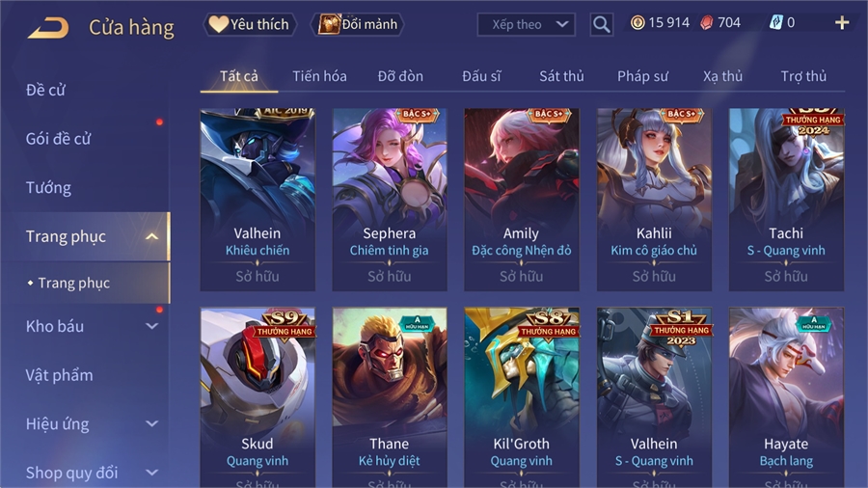The height and width of the screenshot is (488, 868).
Task: Select the Pháp sư tab
Action: pyautogui.click(x=642, y=76)
